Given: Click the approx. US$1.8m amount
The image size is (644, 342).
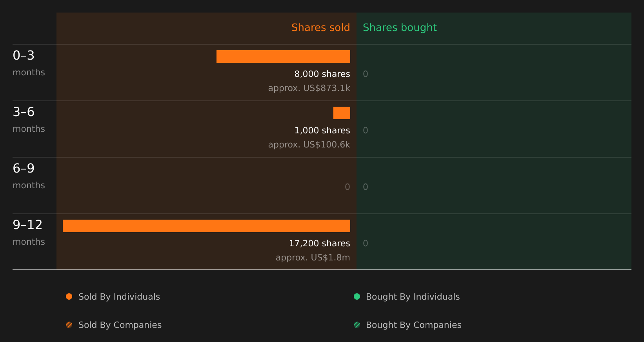Looking at the screenshot, I should [x=313, y=258].
